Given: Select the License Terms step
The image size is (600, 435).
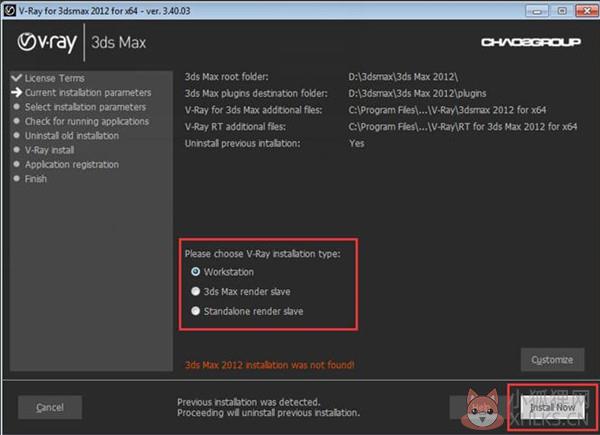Looking at the screenshot, I should (x=55, y=78).
